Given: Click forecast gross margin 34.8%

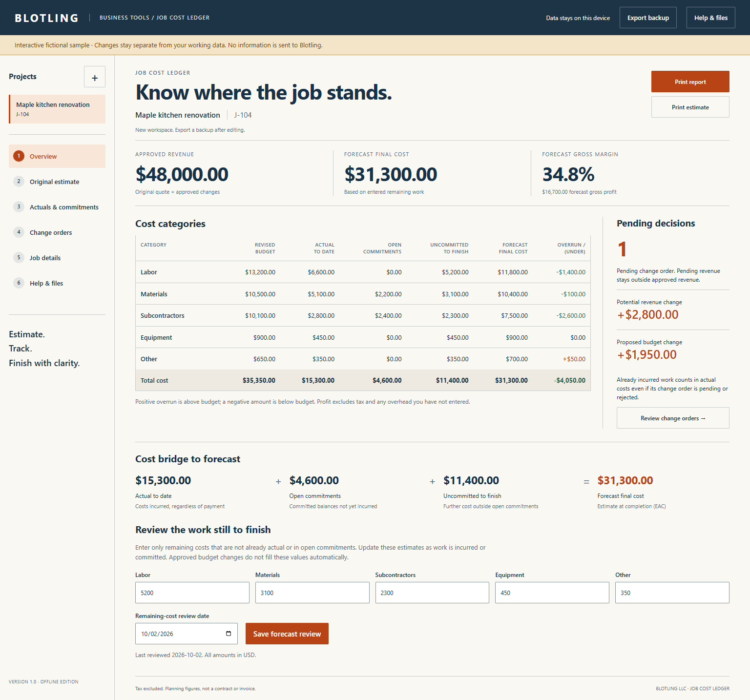Looking at the screenshot, I should coord(568,174).
